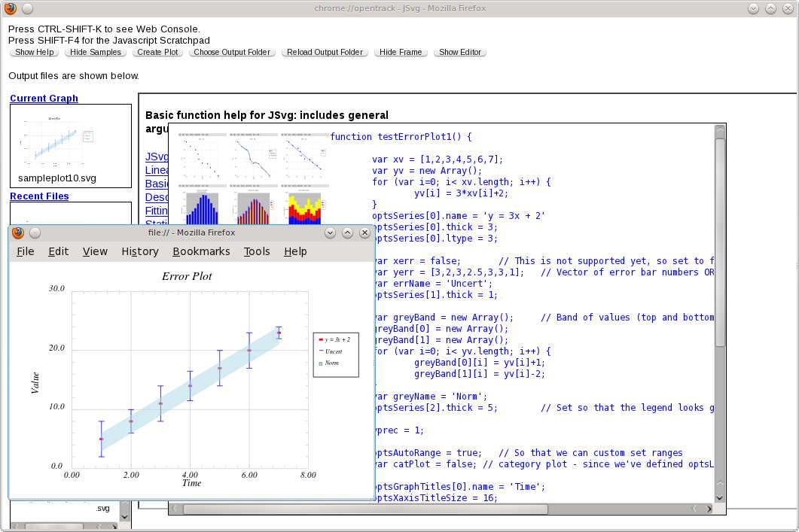This screenshot has height=532, width=799.
Task: Shade the file:// window with the down chevron
Action: tap(330, 233)
